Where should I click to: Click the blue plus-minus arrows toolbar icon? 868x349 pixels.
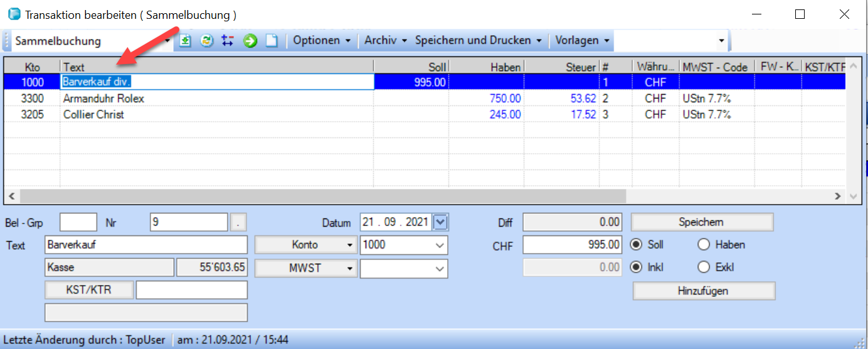(x=228, y=41)
